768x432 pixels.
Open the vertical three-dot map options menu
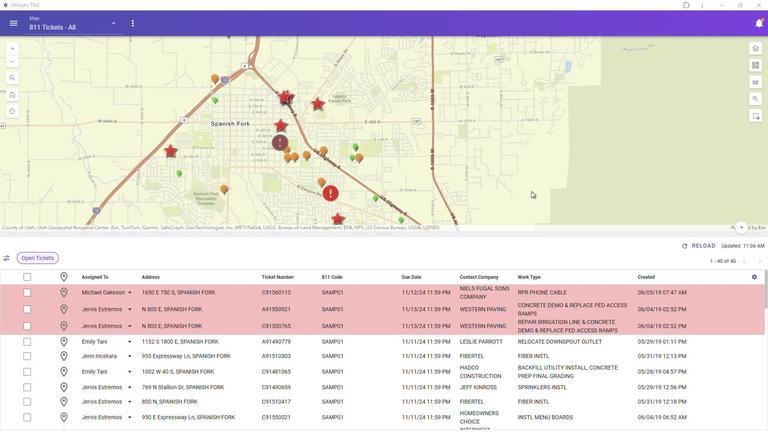click(x=132, y=23)
